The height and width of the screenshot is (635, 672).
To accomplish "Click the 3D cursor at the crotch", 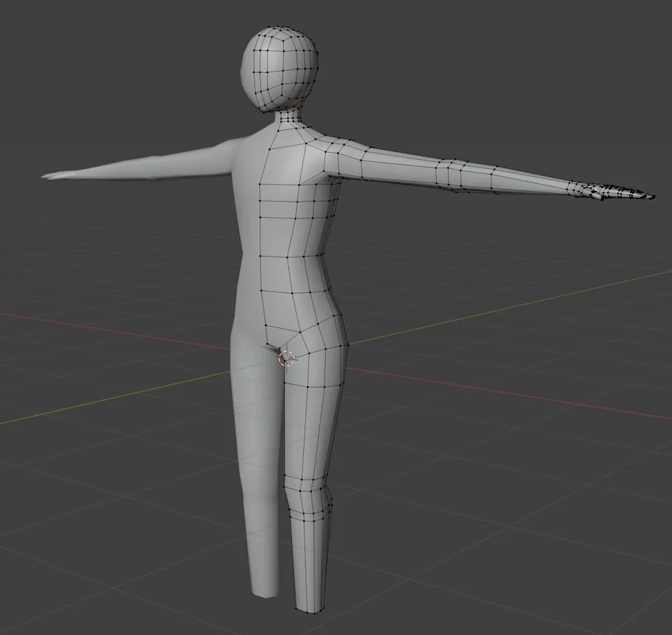I will 286,358.
